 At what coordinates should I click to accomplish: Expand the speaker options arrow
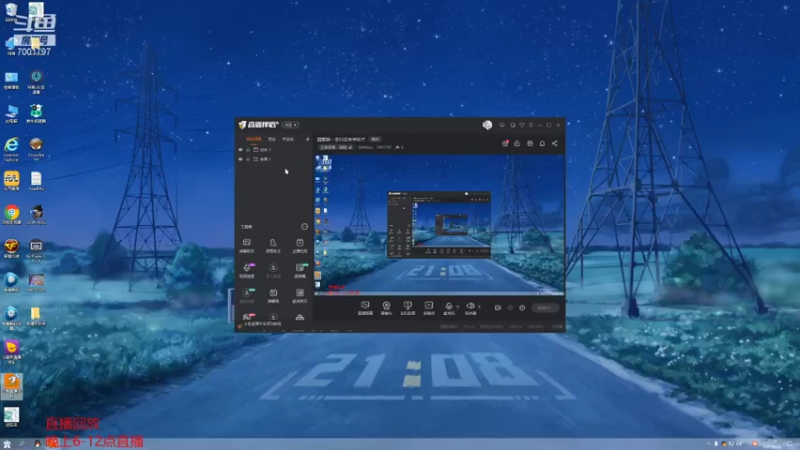tap(479, 307)
